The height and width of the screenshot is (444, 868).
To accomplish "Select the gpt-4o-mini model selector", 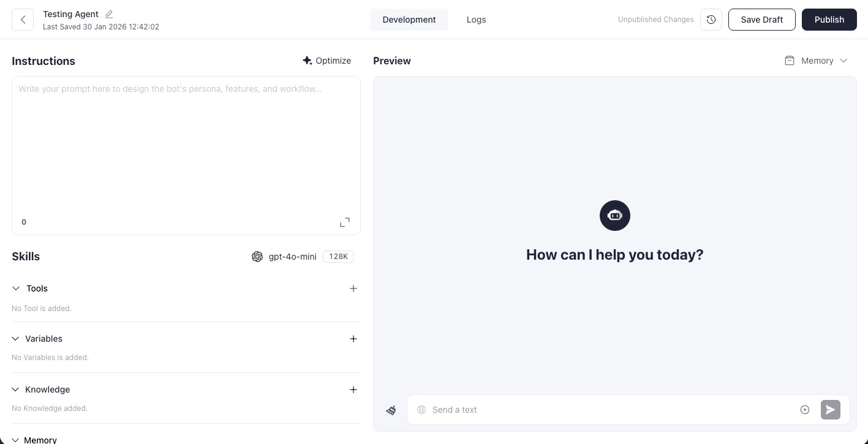I will 292,257.
